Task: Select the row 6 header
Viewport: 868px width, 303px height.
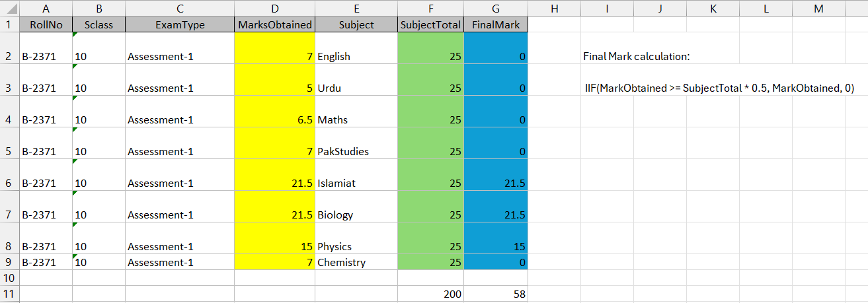Action: pos(9,183)
